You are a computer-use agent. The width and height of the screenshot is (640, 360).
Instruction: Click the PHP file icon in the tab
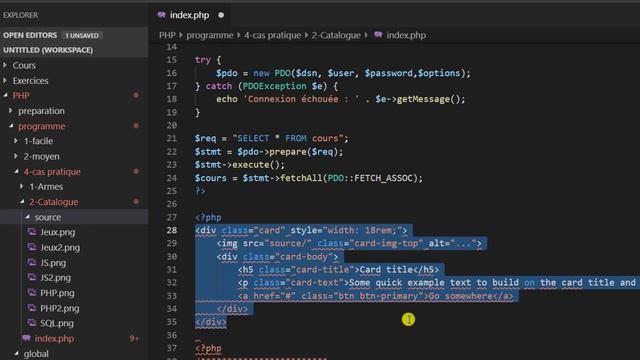tap(162, 15)
